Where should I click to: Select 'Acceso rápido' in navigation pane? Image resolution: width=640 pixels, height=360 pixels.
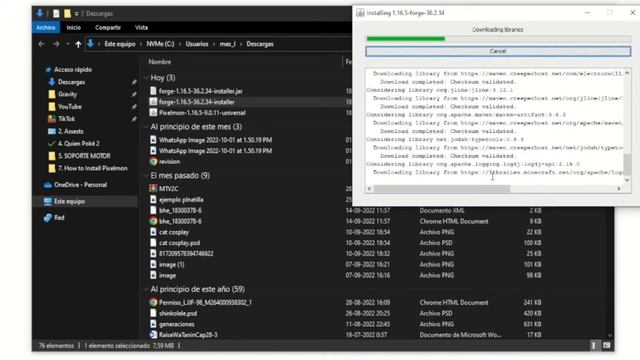coord(73,70)
